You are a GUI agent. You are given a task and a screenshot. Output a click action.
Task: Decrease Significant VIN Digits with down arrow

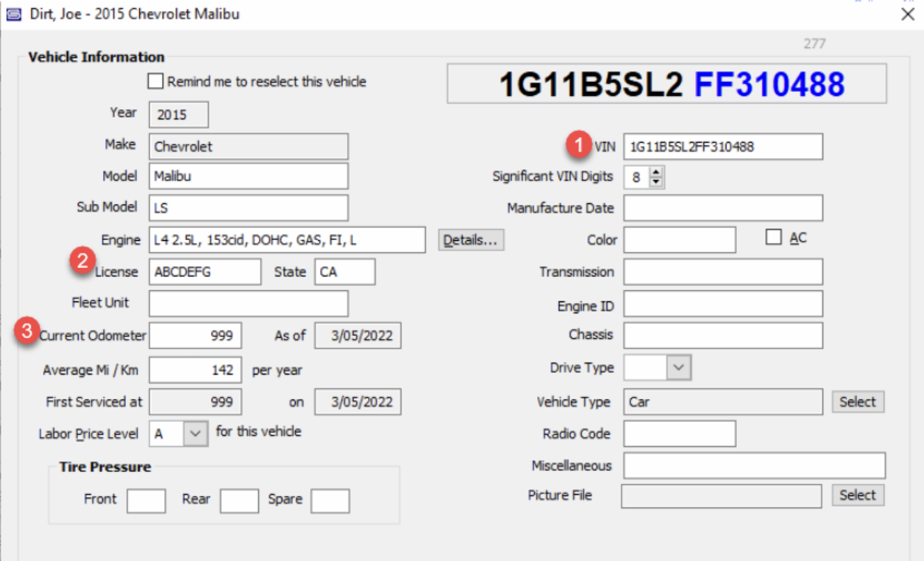point(656,182)
